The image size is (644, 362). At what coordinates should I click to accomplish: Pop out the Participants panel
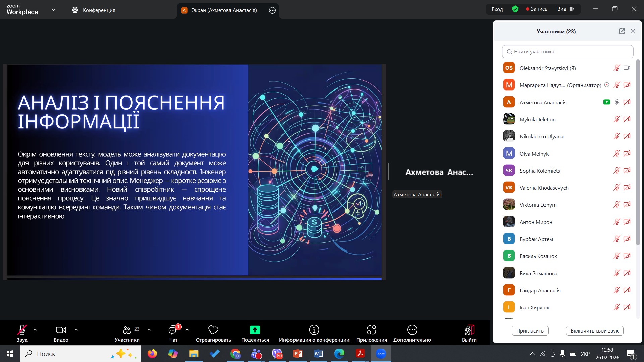[x=622, y=31]
